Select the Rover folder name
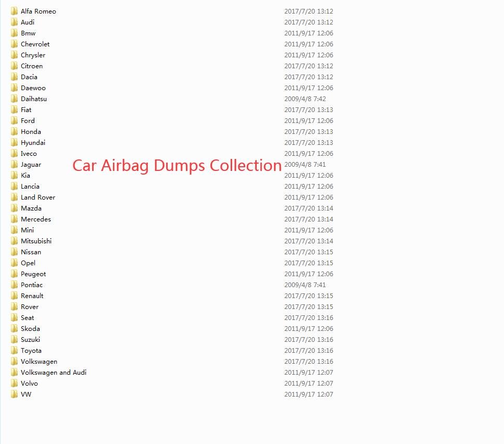 pos(30,306)
